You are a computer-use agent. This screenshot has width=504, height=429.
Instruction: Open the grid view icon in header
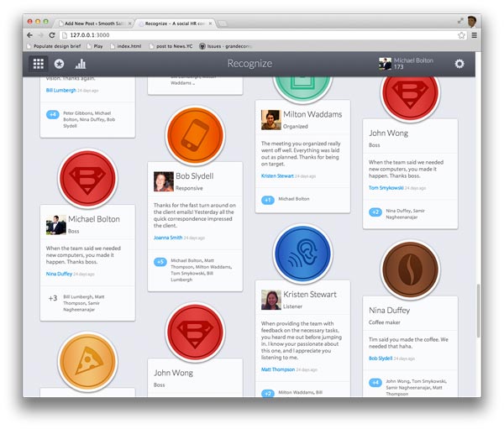[x=39, y=64]
